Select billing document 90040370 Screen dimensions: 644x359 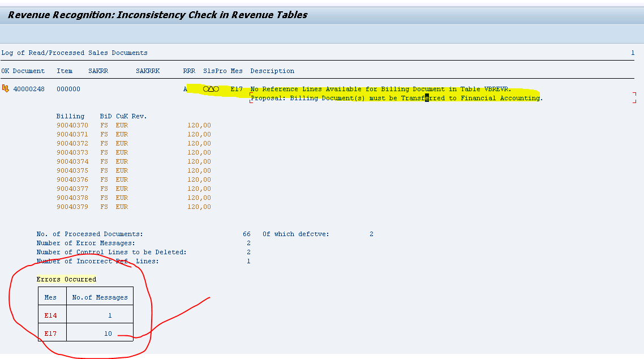[72, 125]
